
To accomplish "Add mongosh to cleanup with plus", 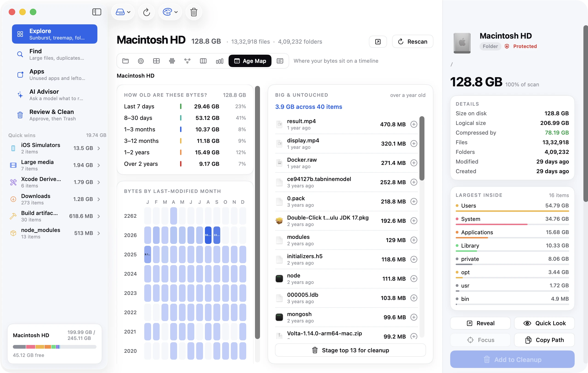I will click(x=413, y=317).
